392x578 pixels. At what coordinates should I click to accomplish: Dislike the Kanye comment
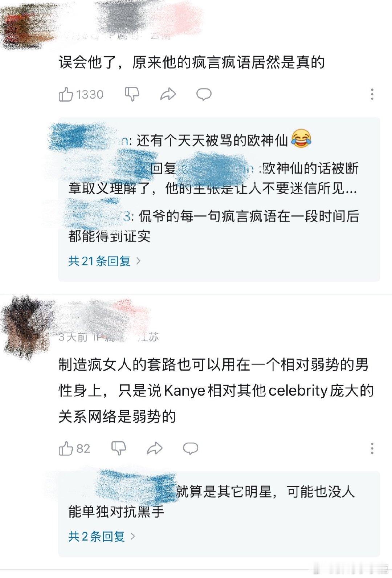click(119, 449)
